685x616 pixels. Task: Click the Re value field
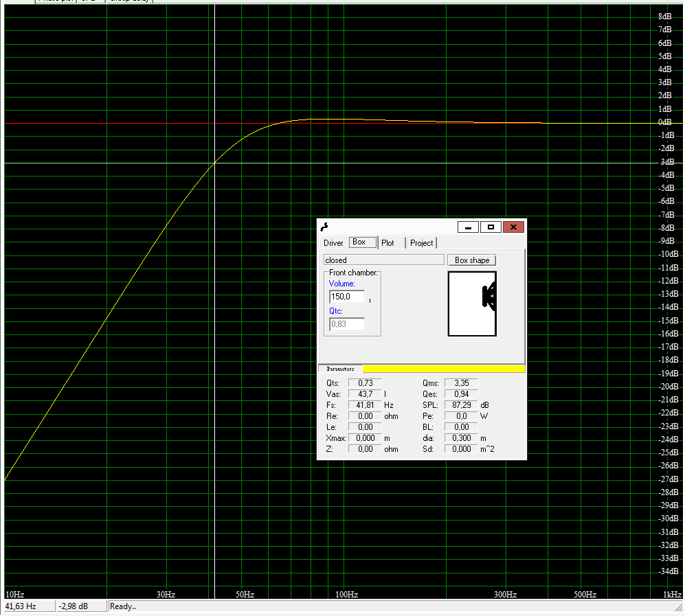[x=365, y=416]
